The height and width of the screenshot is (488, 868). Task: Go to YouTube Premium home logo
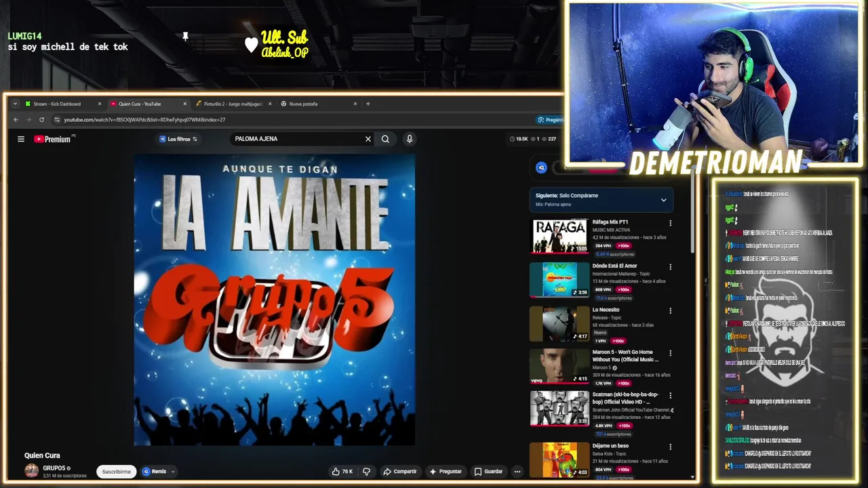click(53, 139)
